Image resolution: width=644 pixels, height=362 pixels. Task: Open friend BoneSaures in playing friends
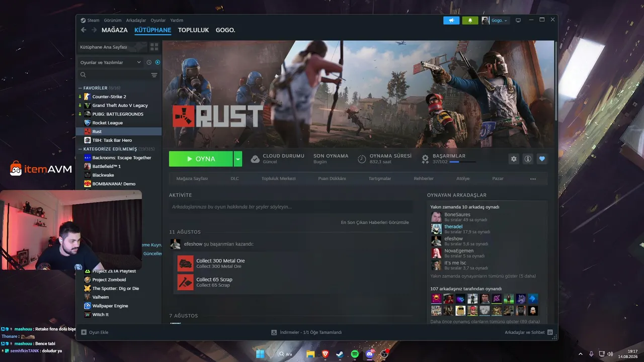click(457, 215)
